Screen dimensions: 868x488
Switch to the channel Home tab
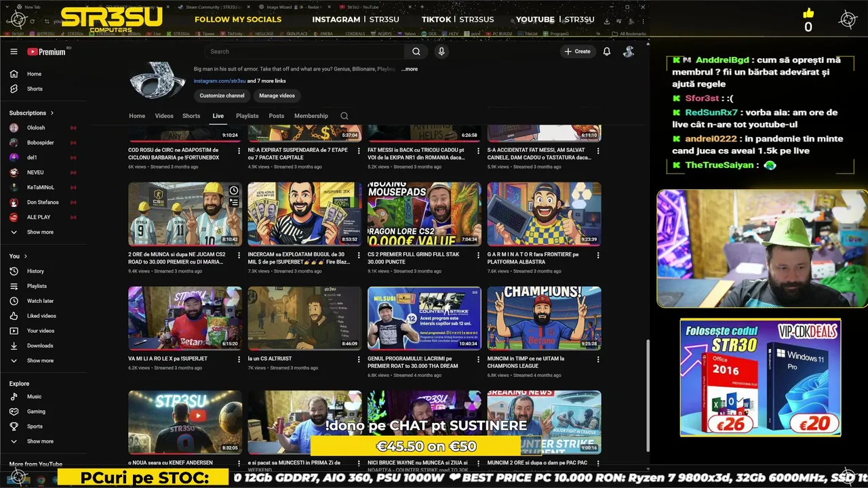pyautogui.click(x=137, y=116)
